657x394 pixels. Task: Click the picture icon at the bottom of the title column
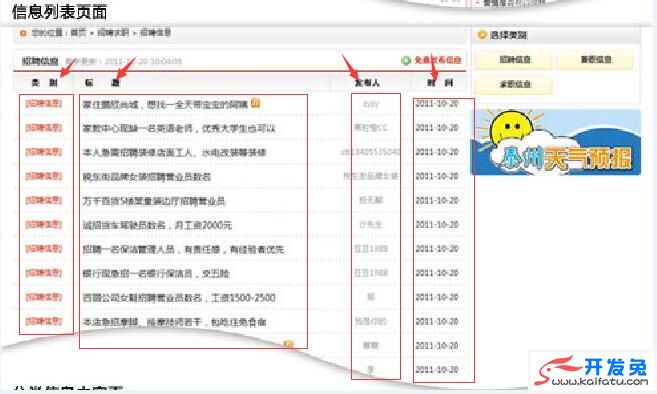[288, 345]
